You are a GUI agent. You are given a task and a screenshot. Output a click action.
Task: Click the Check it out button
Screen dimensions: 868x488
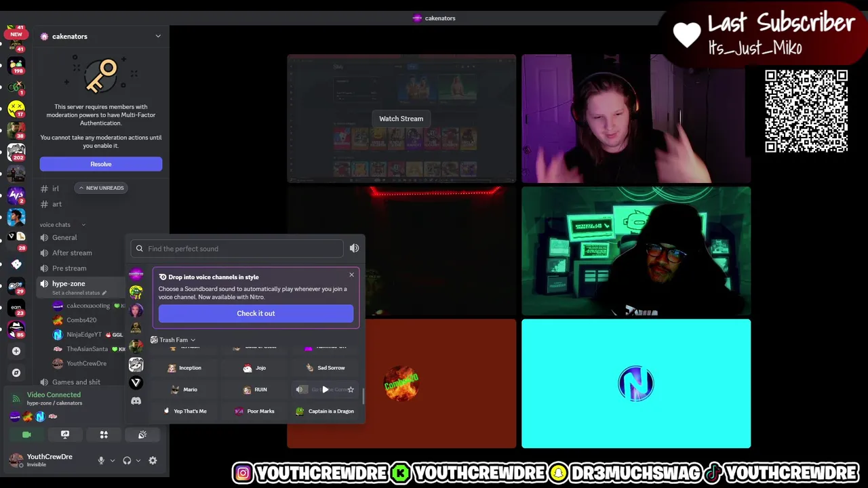point(256,313)
